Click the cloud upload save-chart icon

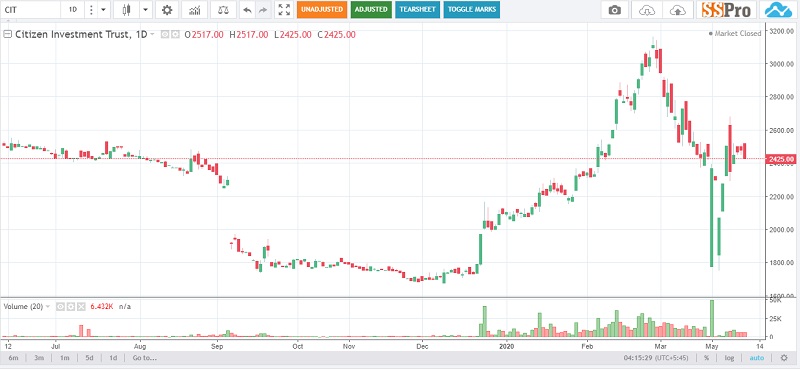pyautogui.click(x=678, y=10)
